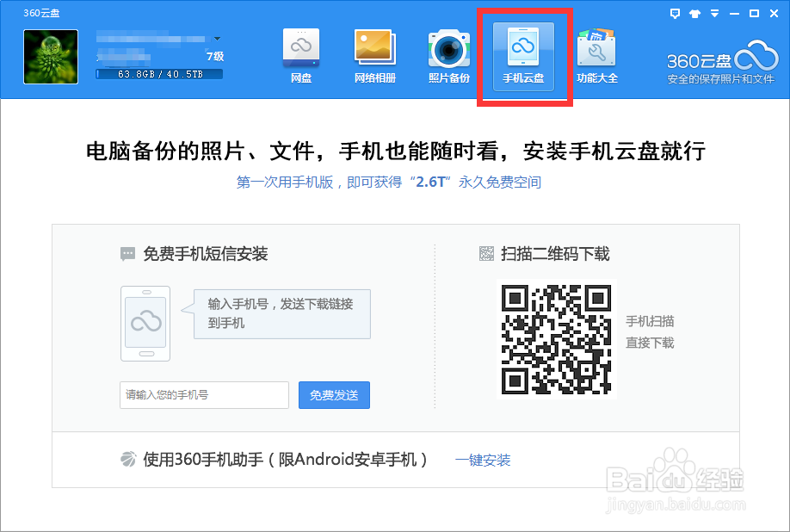Select the highlighted 手机云盘 mobile cloud icon
790x532 pixels.
point(522,54)
